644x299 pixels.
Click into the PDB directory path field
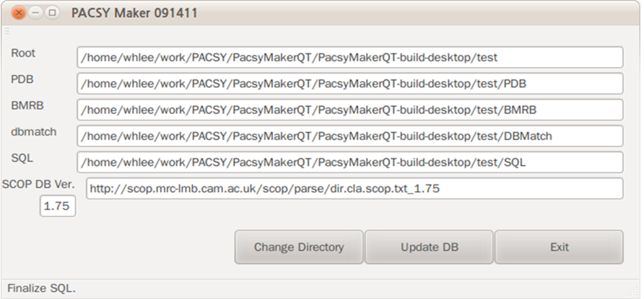click(350, 83)
